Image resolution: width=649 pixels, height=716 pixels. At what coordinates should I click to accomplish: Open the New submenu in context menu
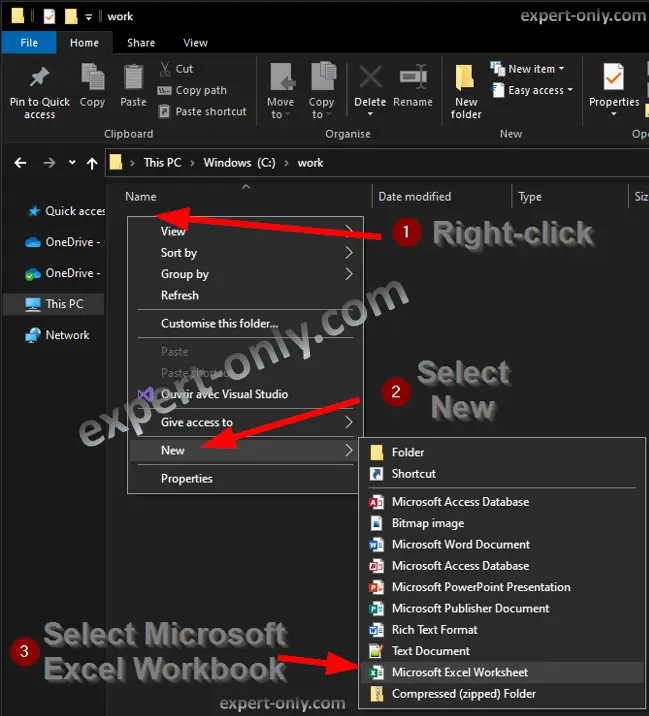point(245,451)
